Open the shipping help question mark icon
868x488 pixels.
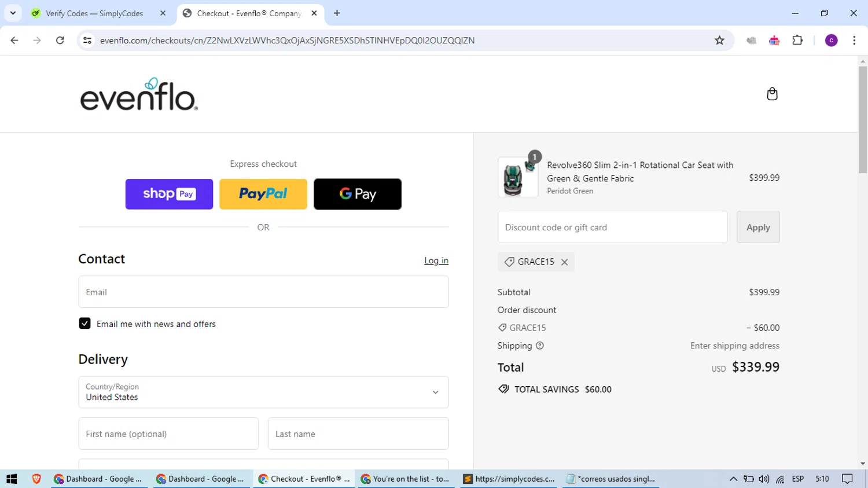click(x=540, y=346)
